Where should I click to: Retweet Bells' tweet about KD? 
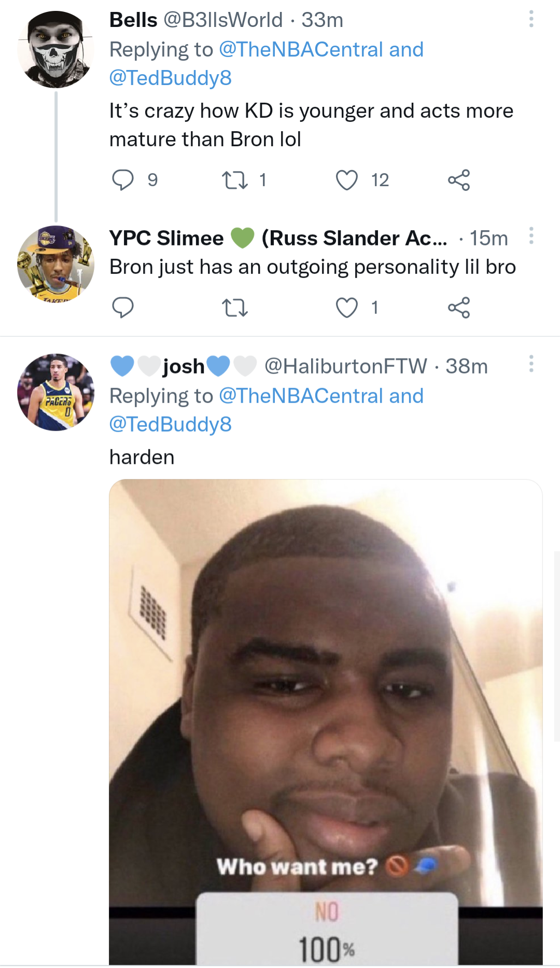click(234, 180)
